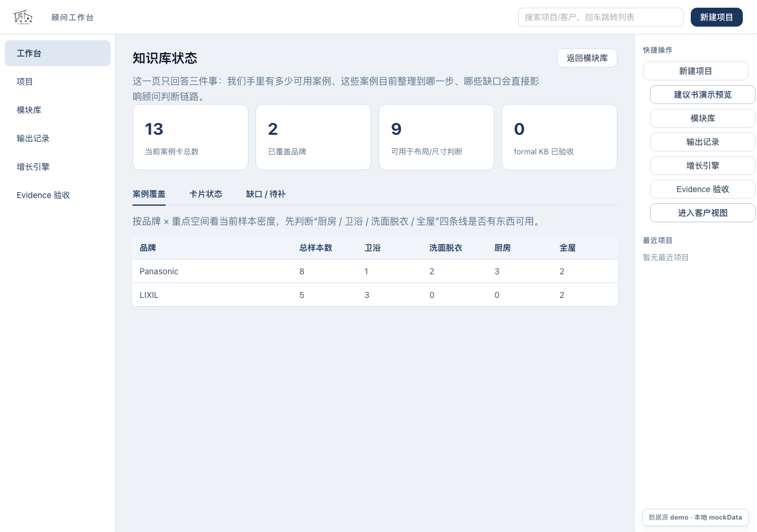Focus the 搜索项目/客户 search field
Viewport: 757px width, 532px height.
601,17
